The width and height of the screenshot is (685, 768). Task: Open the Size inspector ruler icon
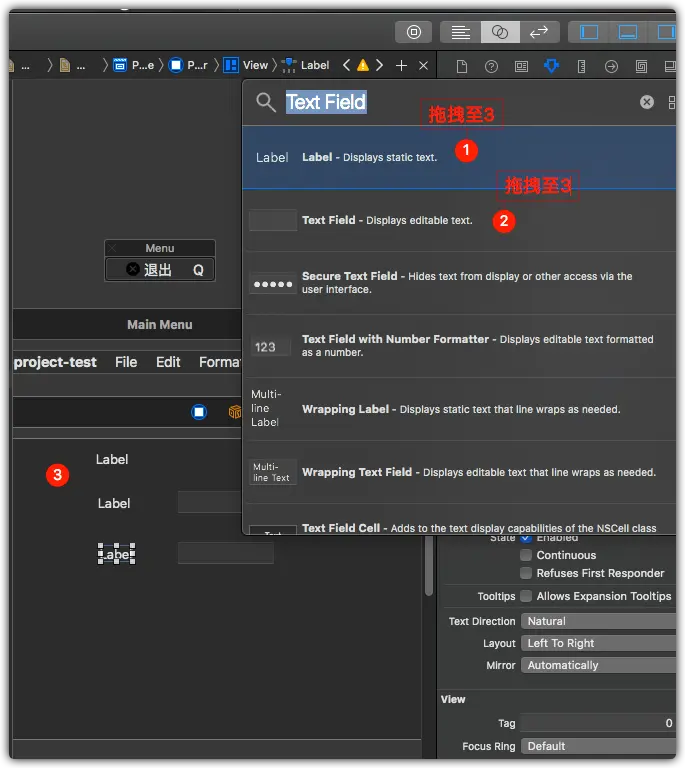click(581, 66)
